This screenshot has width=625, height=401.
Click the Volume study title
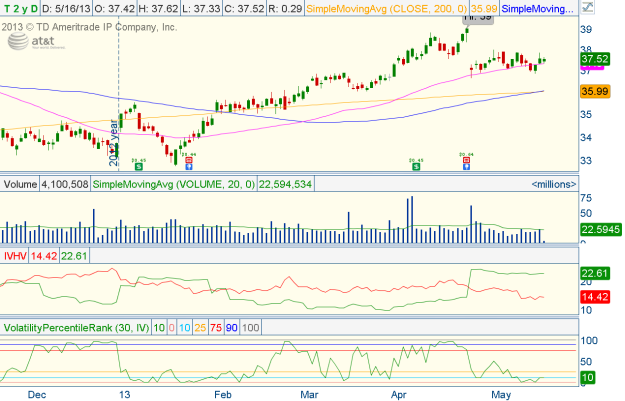tap(19, 184)
